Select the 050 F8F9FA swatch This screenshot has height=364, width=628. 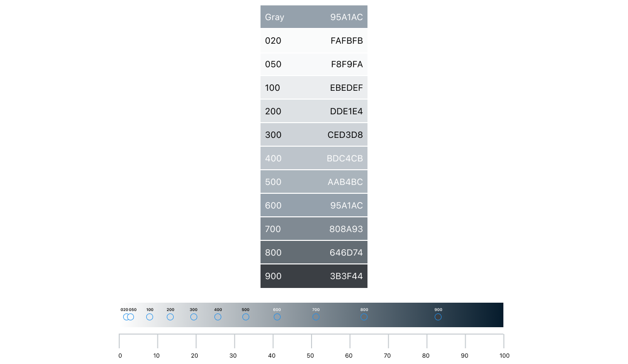point(314,64)
